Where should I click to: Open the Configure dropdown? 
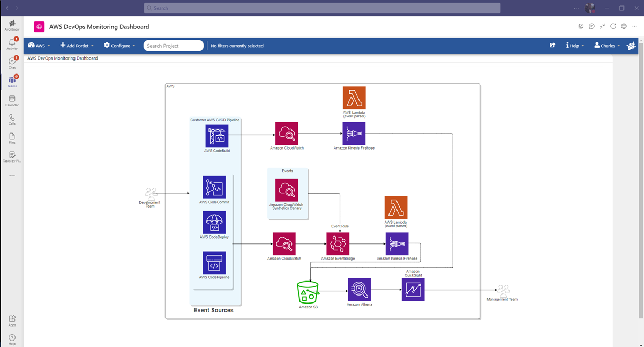click(x=119, y=46)
